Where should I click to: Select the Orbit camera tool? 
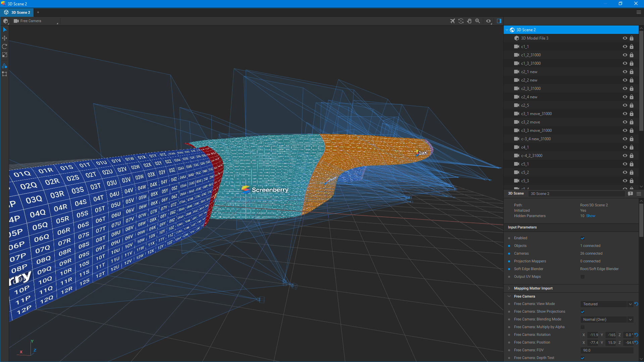[461, 21]
